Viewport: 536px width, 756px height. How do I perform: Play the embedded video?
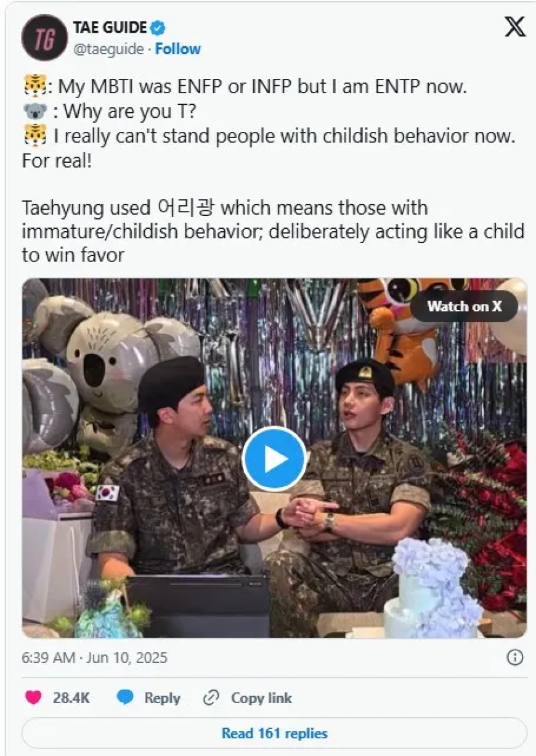tap(274, 459)
